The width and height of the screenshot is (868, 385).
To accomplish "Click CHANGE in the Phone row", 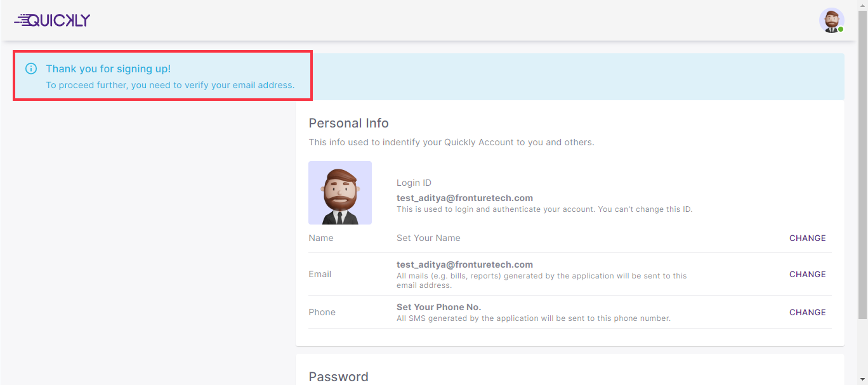I will [x=807, y=313].
